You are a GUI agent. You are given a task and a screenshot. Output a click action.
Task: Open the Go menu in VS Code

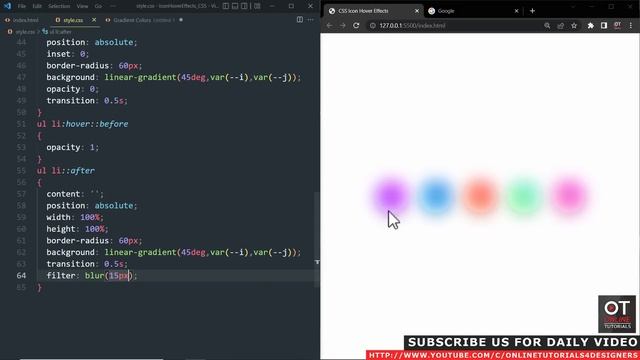click(x=98, y=7)
